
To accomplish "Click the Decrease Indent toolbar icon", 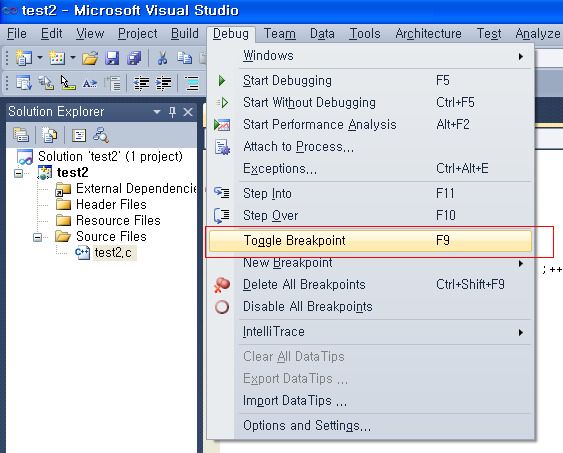I will 141,84.
